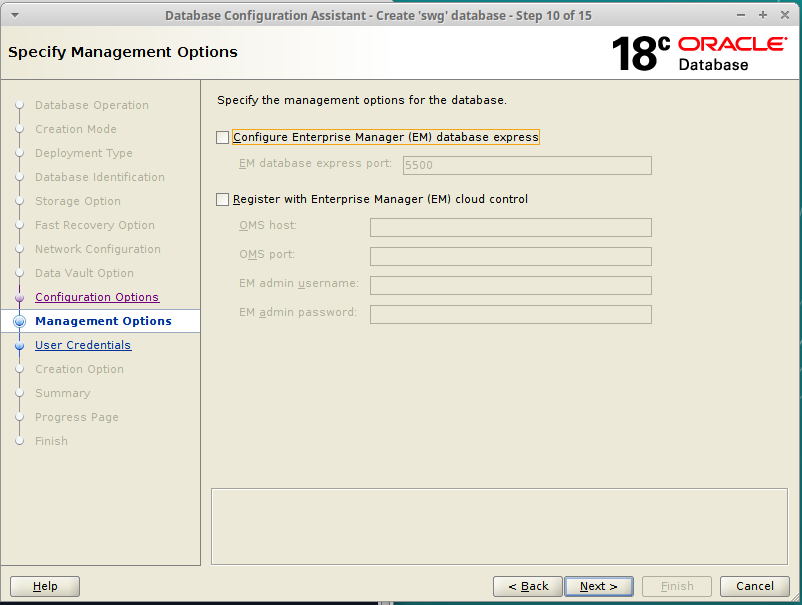The image size is (802, 605).
Task: Click the Storage Option step text
Action: [78, 201]
